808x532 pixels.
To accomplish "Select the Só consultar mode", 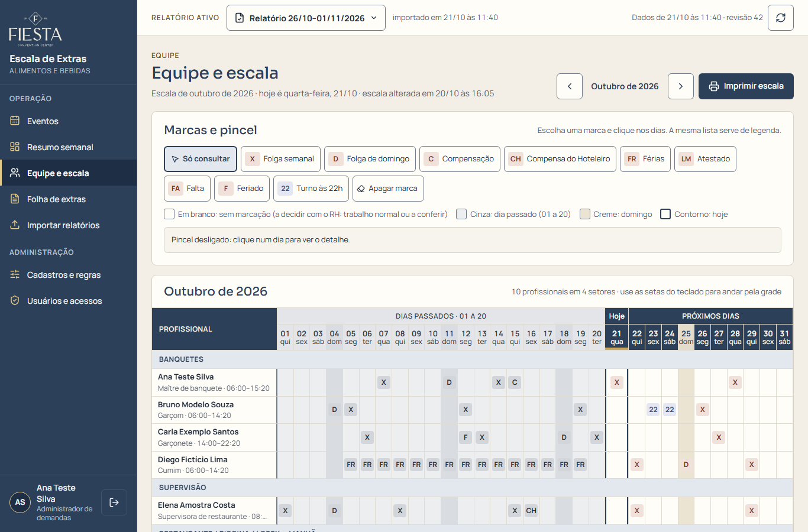I will pos(201,159).
